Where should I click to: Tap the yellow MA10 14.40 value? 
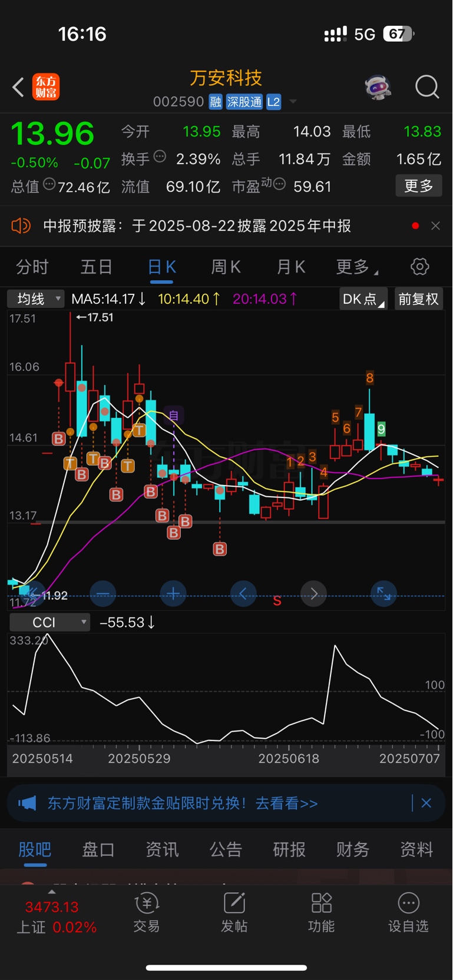pos(189,299)
